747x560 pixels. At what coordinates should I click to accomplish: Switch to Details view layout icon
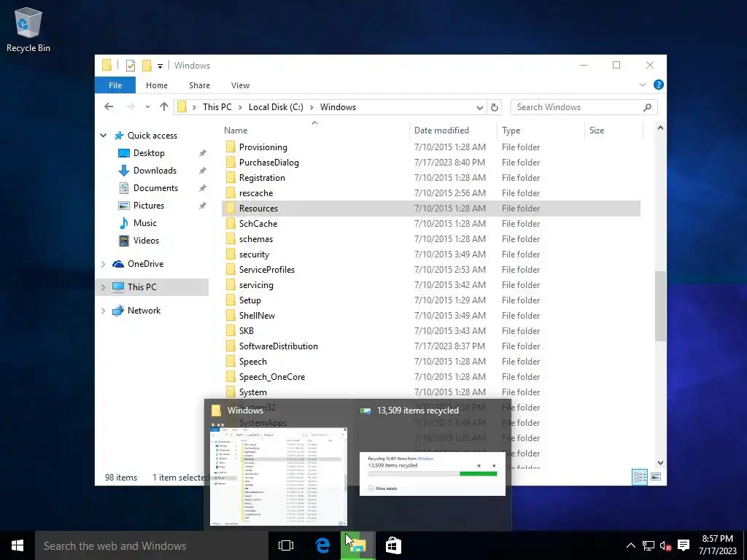pyautogui.click(x=640, y=477)
